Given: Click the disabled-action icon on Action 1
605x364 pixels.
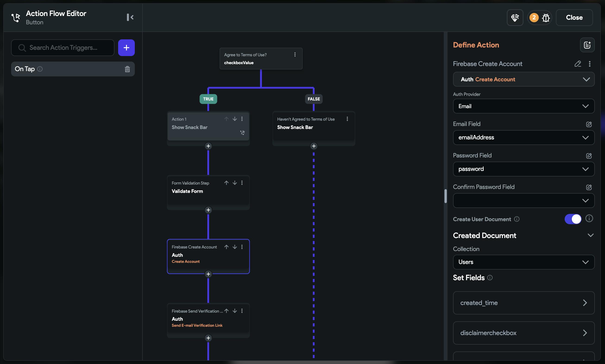Looking at the screenshot, I should coord(242,133).
